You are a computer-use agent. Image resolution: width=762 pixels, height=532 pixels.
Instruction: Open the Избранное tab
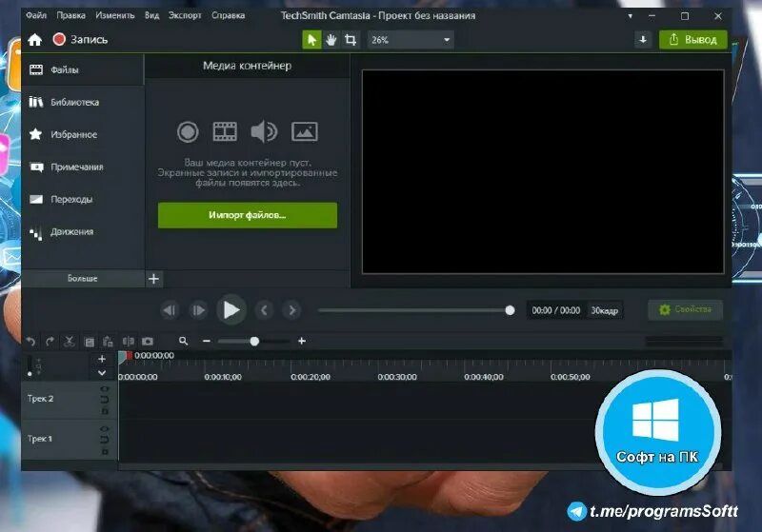(83, 134)
